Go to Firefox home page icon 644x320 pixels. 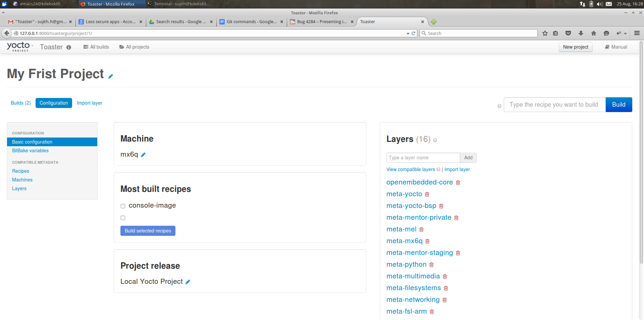click(594, 33)
